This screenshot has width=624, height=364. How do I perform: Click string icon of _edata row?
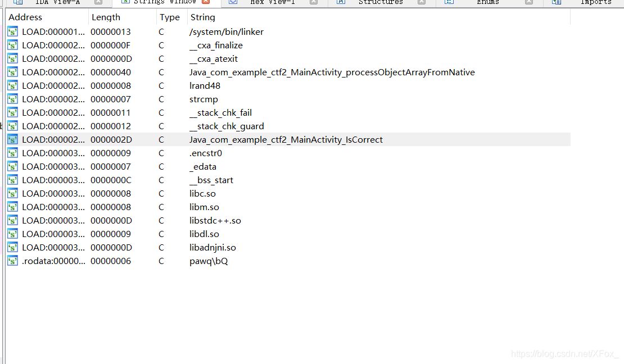13,167
